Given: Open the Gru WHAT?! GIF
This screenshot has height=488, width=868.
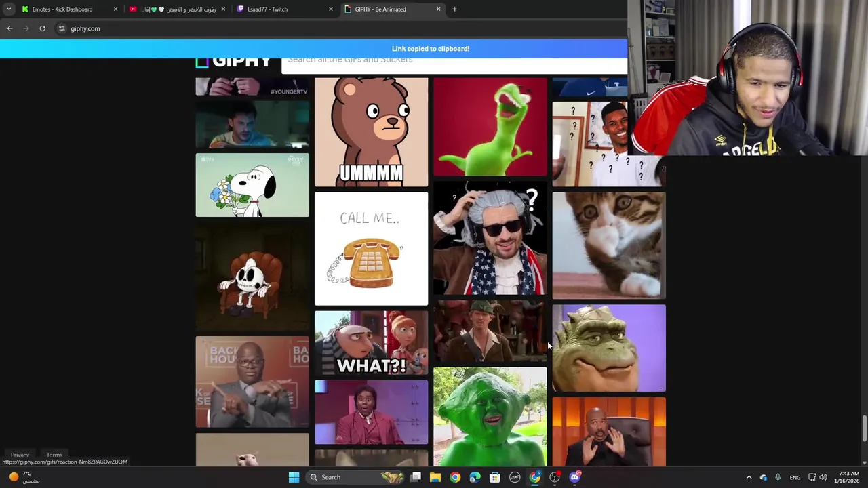Looking at the screenshot, I should [371, 343].
